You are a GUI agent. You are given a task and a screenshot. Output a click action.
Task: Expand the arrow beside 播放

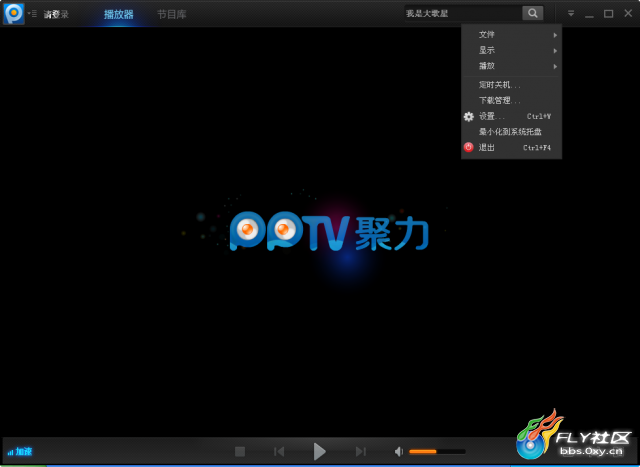click(x=555, y=66)
